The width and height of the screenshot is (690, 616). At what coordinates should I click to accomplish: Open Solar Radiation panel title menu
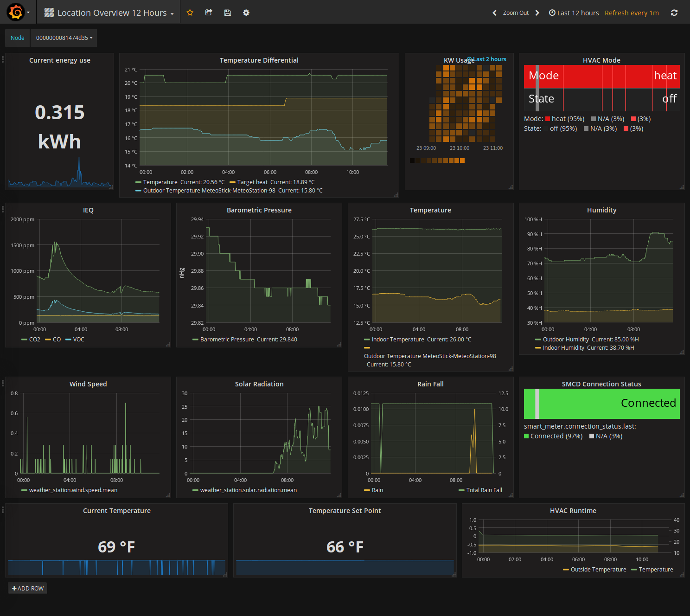(x=259, y=384)
